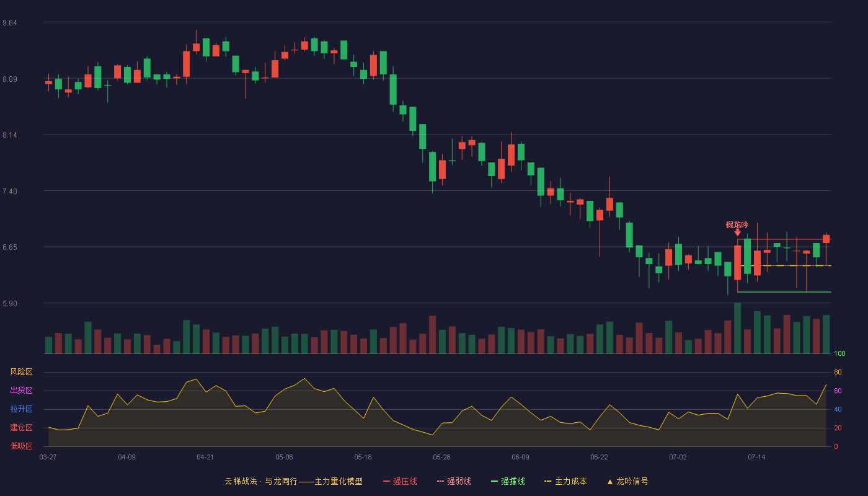Click the chart title 云梯战法 · 与龙同行

point(260,481)
